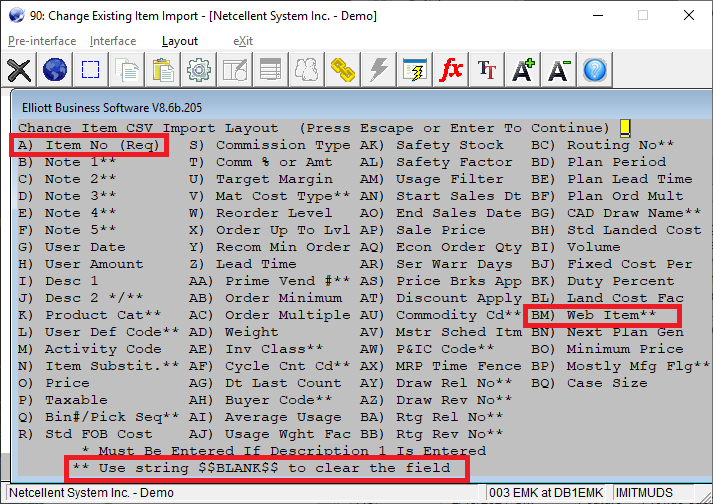This screenshot has height=504, width=713.
Task: Click the '003 EMK at DB1EMK' status entry
Action: (x=546, y=493)
